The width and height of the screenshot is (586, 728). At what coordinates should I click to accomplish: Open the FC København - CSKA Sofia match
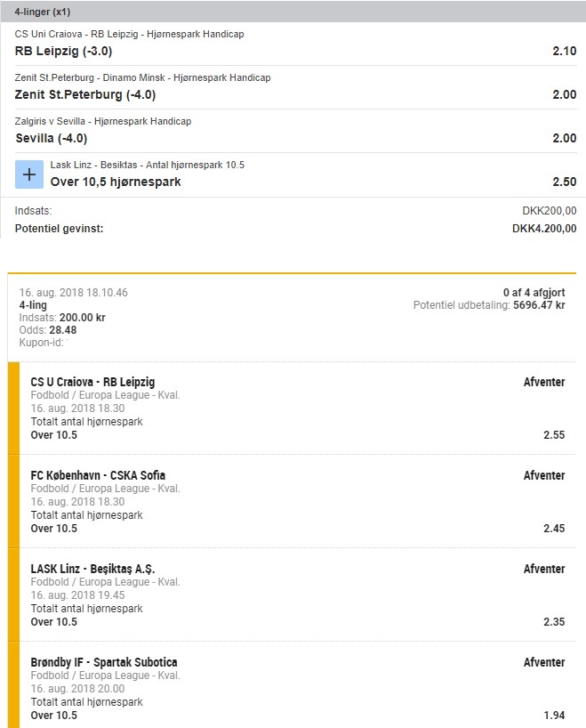click(98, 475)
